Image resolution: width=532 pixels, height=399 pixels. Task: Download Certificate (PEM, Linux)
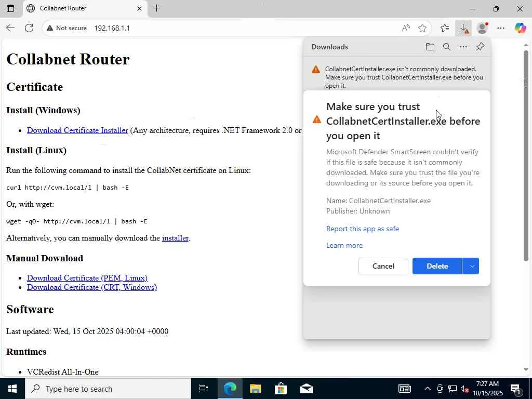coord(87,278)
